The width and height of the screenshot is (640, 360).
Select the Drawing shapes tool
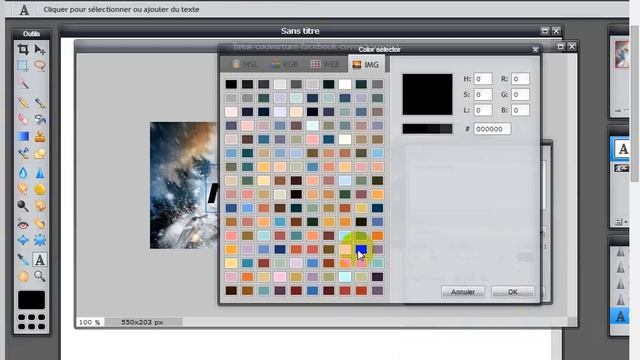[x=40, y=153]
